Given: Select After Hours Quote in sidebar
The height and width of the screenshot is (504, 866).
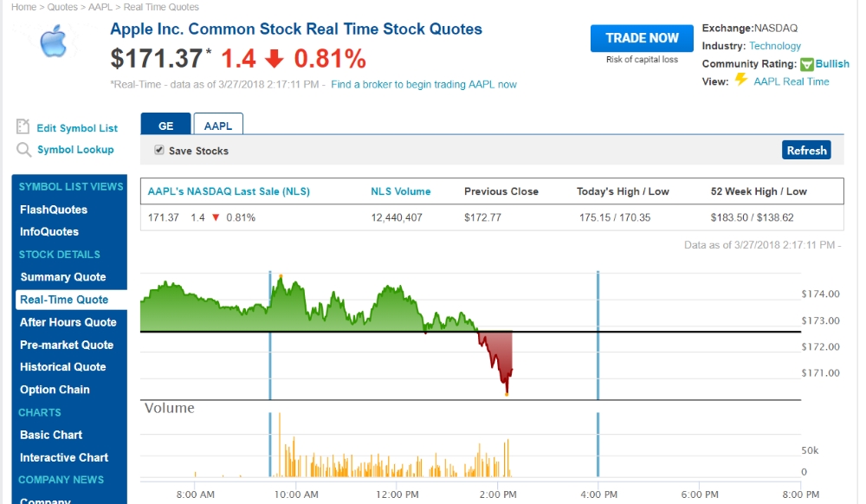Looking at the screenshot, I should (68, 322).
